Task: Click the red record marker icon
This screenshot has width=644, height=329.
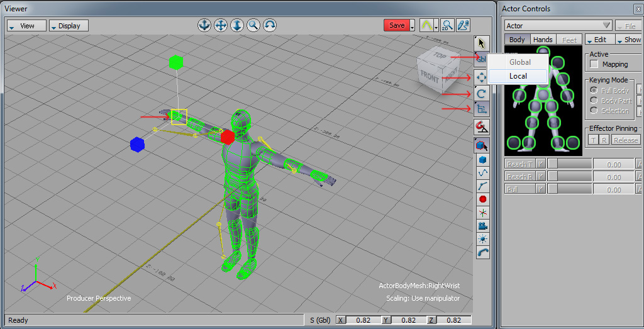Action: click(x=482, y=199)
